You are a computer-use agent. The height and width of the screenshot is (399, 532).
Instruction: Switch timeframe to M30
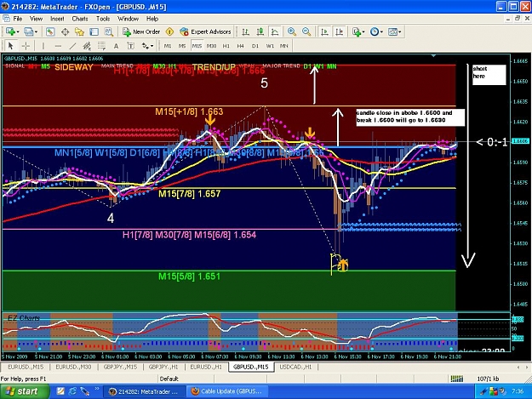(211, 46)
